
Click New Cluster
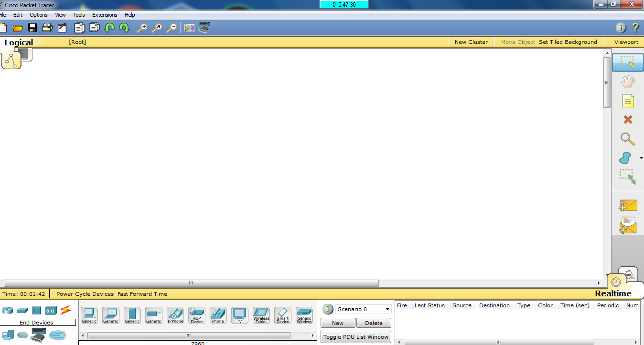471,42
